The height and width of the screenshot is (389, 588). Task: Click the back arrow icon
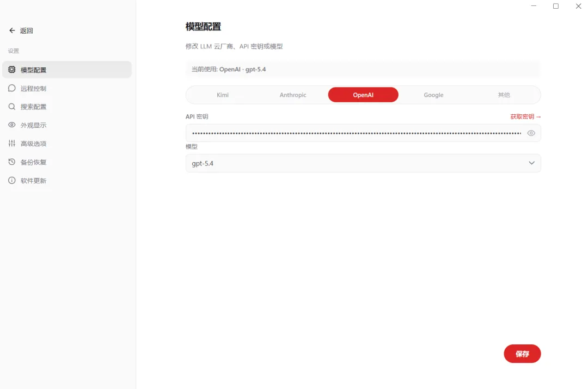coord(12,30)
